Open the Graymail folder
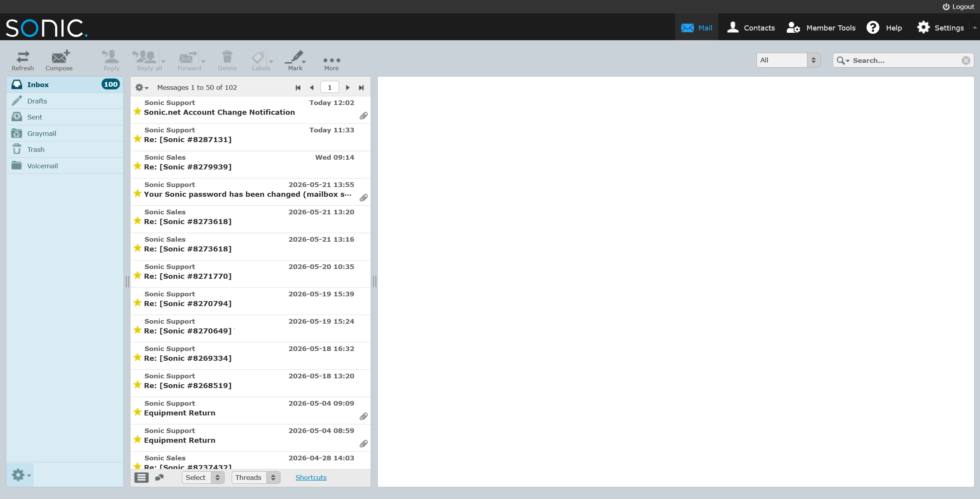The height and width of the screenshot is (499, 980). click(65, 134)
